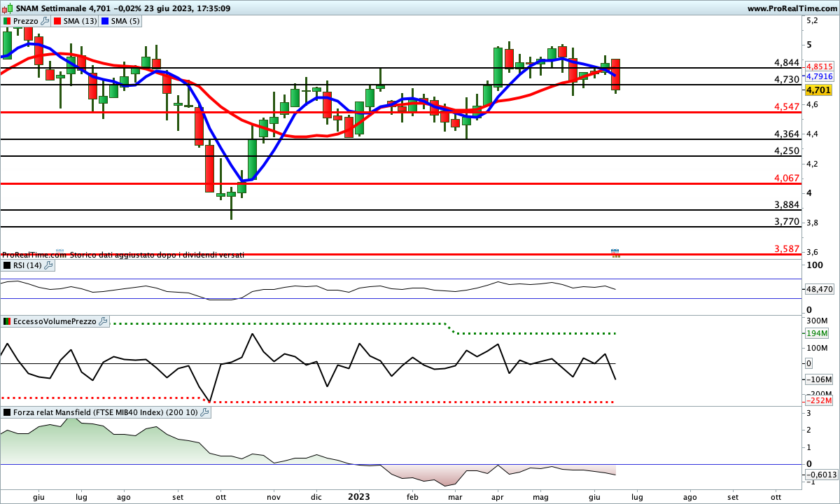Viewport: 840px width, 504px height.
Task: Select the EccessoVolumePrezzo indicator label
Action: coord(55,321)
